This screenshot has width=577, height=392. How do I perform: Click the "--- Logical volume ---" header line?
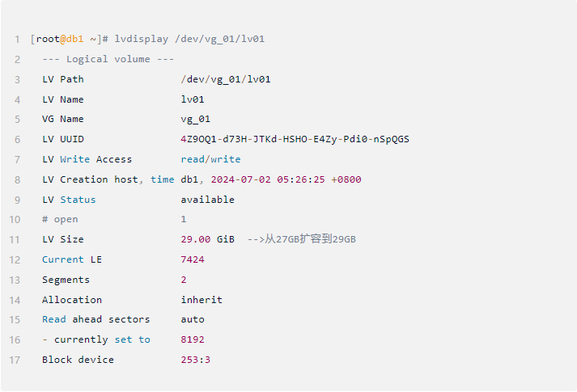coord(108,59)
